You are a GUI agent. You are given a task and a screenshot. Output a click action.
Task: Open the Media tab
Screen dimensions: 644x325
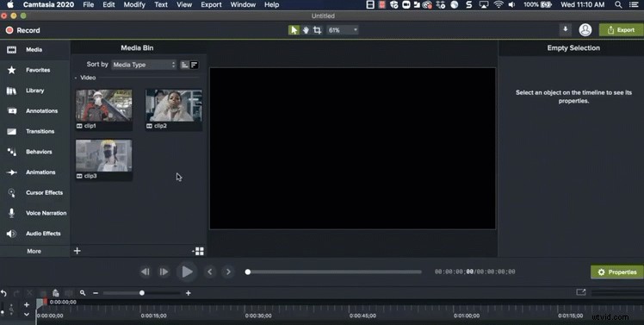pyautogui.click(x=35, y=50)
